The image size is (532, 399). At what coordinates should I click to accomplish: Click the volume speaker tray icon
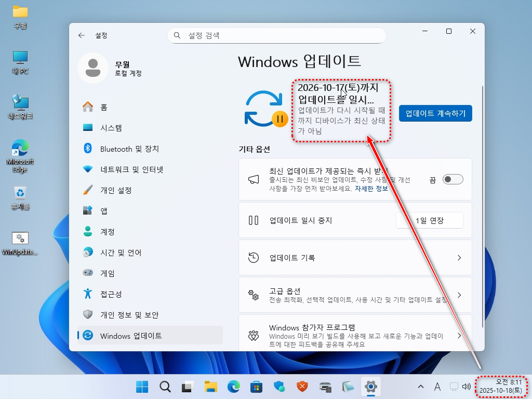[x=467, y=387]
